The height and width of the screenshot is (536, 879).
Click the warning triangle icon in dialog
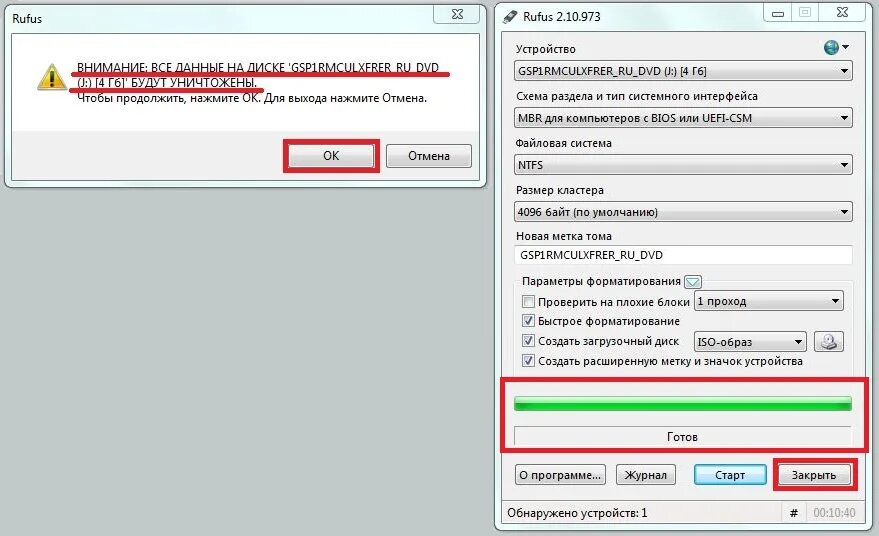pos(52,77)
